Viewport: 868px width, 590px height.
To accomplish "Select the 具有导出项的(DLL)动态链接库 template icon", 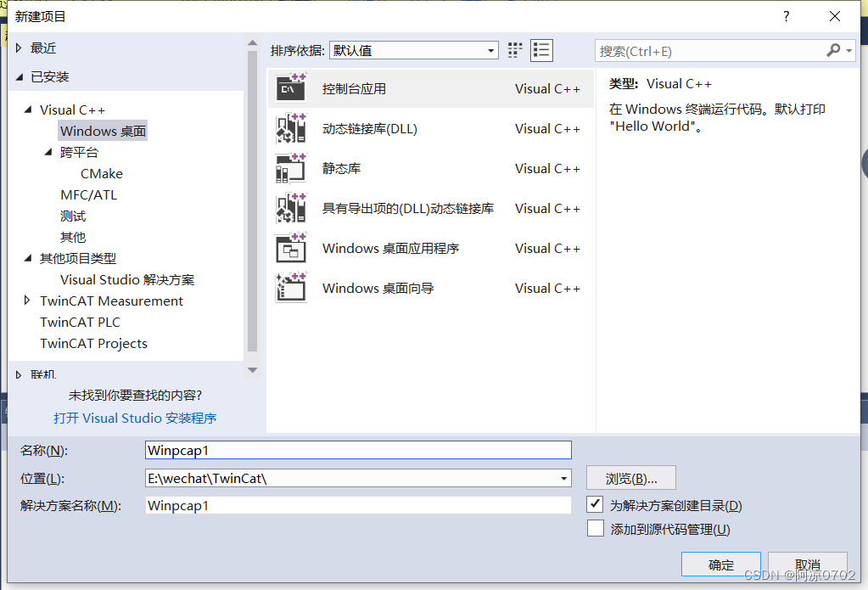I will coord(291,208).
